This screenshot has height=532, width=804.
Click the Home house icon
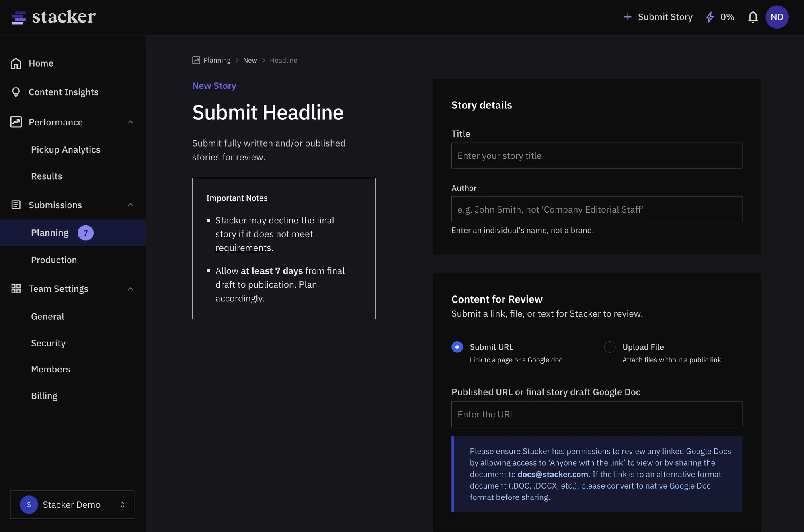(x=16, y=63)
